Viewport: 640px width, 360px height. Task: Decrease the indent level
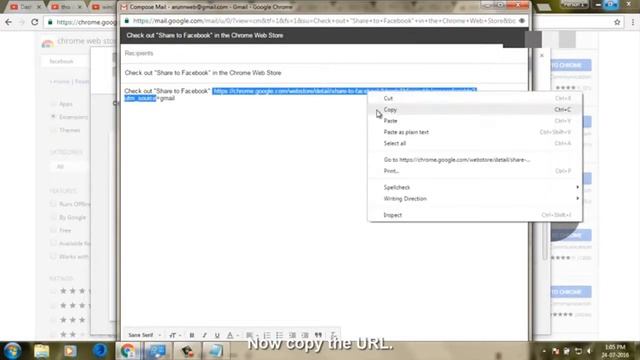click(292, 335)
